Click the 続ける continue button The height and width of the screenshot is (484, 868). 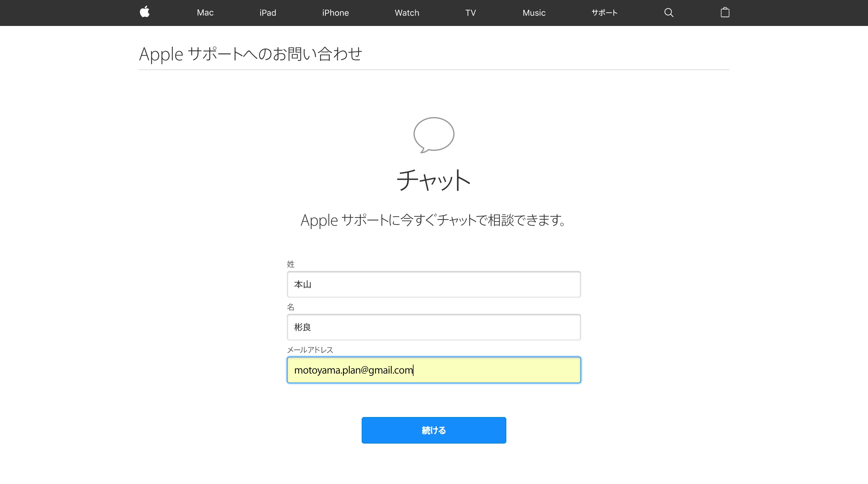click(x=433, y=430)
